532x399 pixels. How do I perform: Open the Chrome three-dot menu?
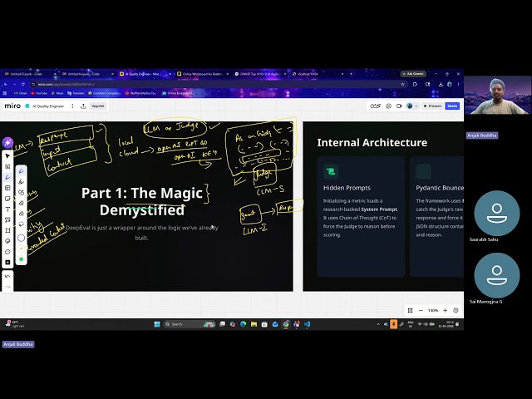coord(458,84)
